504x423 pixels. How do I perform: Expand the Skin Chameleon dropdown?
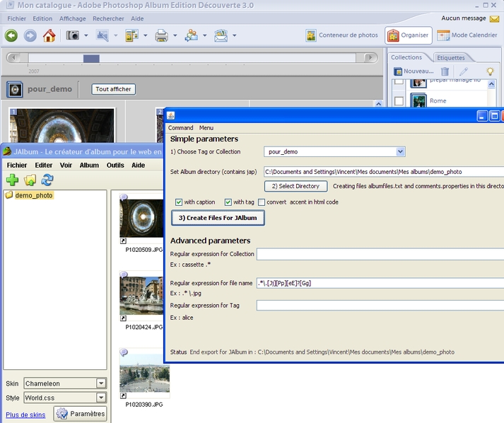point(101,383)
